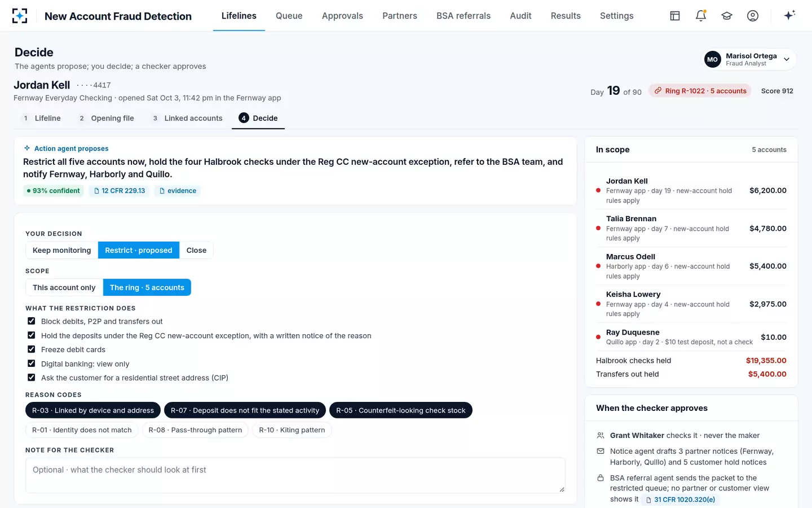Choose the Close decision option
Image resolution: width=812 pixels, height=508 pixels.
click(196, 250)
